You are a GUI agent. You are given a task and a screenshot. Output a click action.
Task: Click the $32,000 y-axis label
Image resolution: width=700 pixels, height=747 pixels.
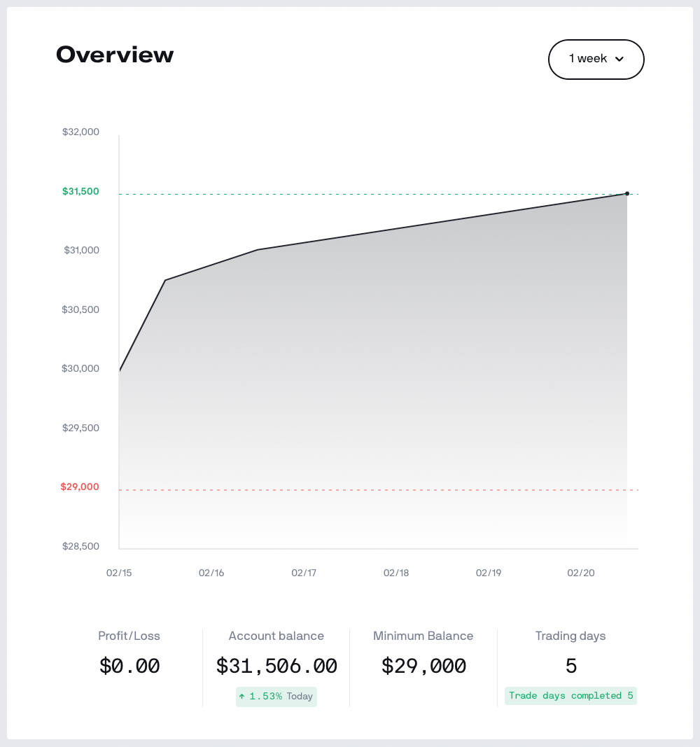tap(80, 132)
